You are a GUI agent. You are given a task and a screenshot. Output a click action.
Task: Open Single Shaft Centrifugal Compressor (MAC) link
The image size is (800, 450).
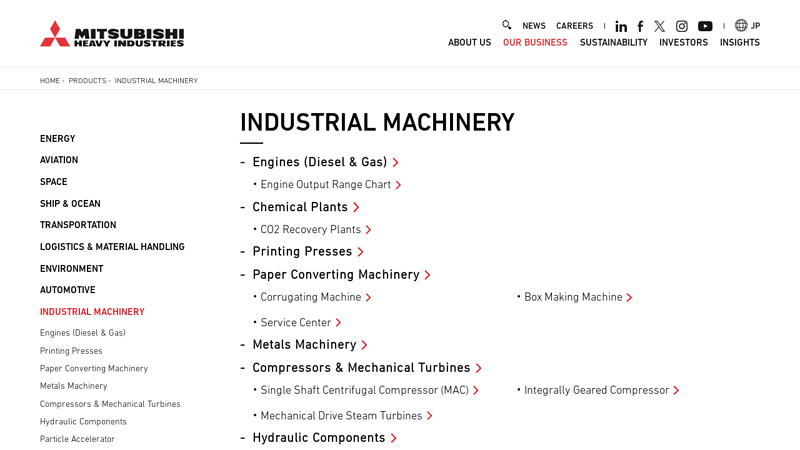pos(369,390)
